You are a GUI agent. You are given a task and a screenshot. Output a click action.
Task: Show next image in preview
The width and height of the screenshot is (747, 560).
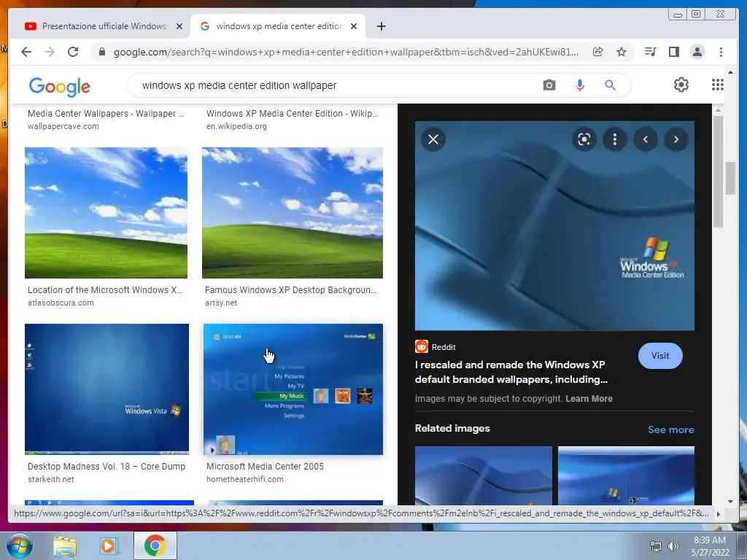676,139
